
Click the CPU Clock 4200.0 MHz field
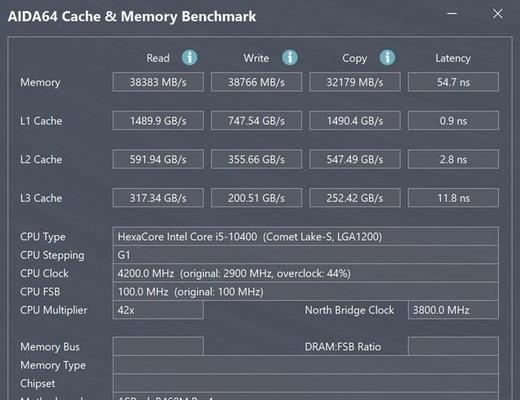pyautogui.click(x=306, y=273)
